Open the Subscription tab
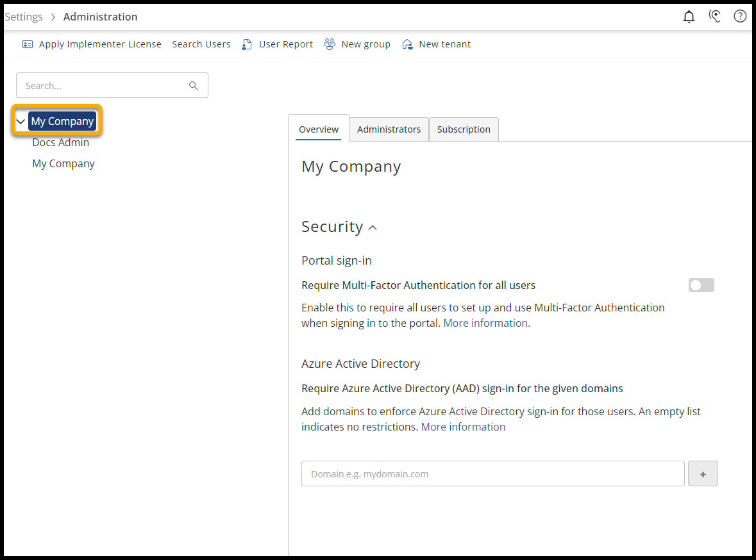Screen dimensions: 756x560 coord(464,129)
